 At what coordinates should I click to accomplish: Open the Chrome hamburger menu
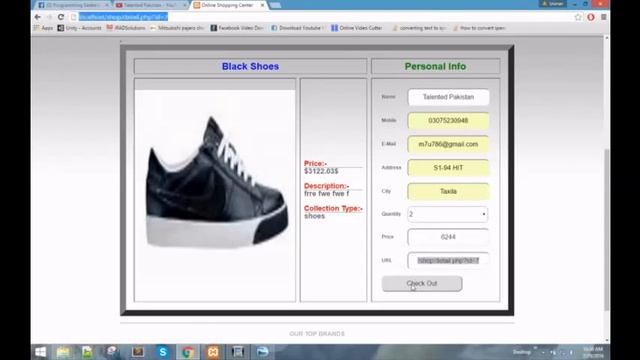(603, 17)
